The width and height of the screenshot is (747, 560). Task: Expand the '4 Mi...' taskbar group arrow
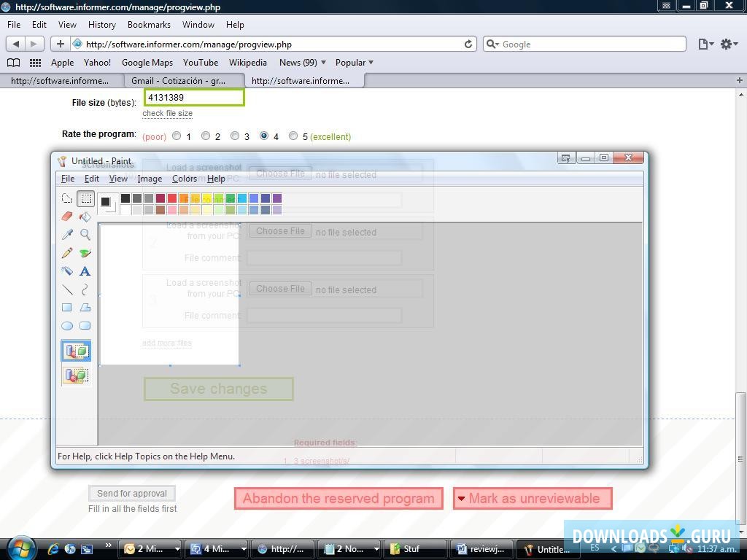click(x=244, y=549)
